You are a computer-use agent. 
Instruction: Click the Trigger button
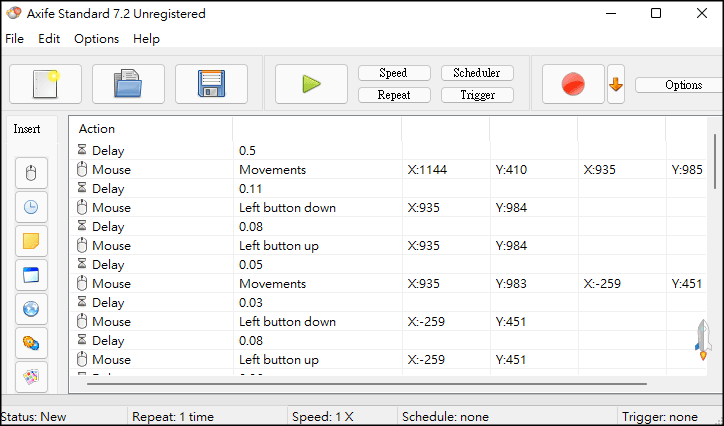pyautogui.click(x=477, y=95)
